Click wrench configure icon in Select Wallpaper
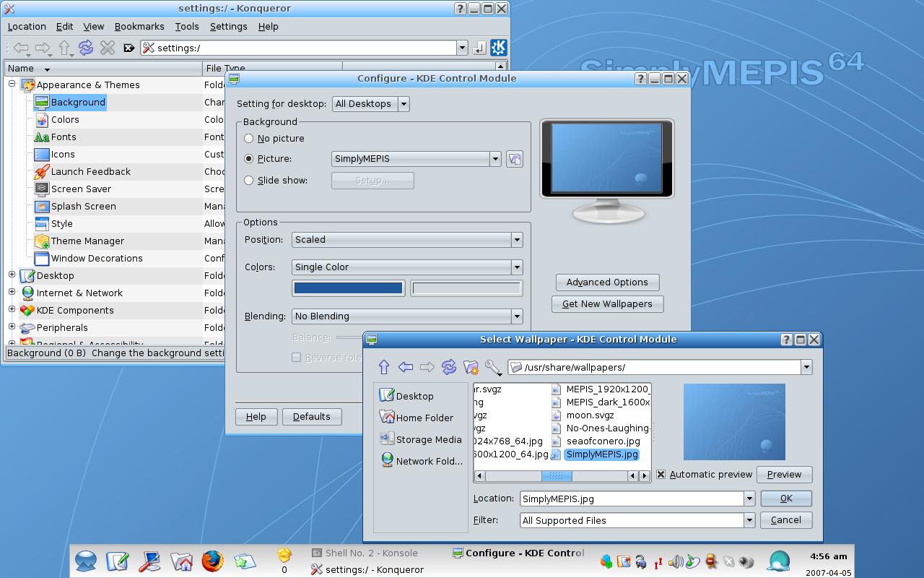 click(x=493, y=367)
